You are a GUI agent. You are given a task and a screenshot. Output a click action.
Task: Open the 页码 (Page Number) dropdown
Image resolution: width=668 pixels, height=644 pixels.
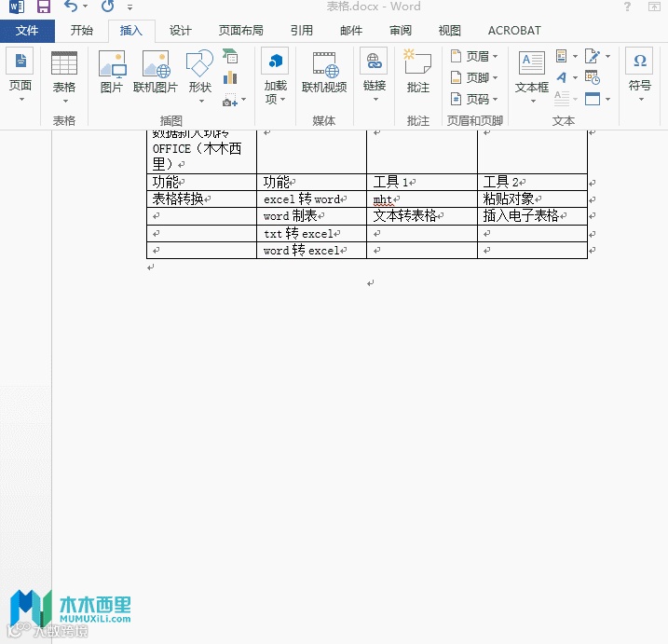pos(474,99)
